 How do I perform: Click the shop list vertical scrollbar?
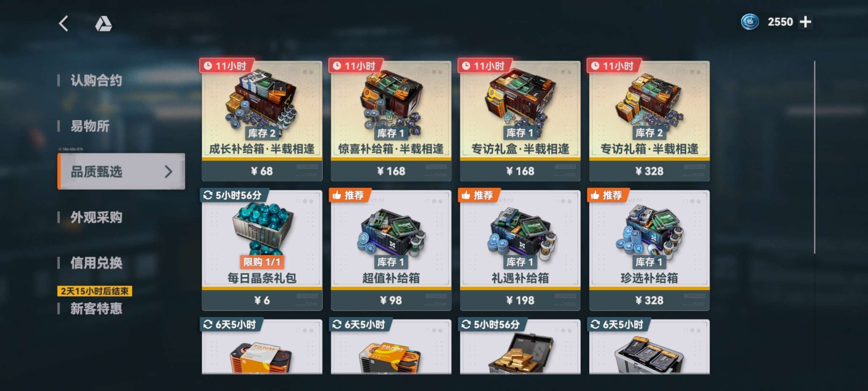[814, 157]
